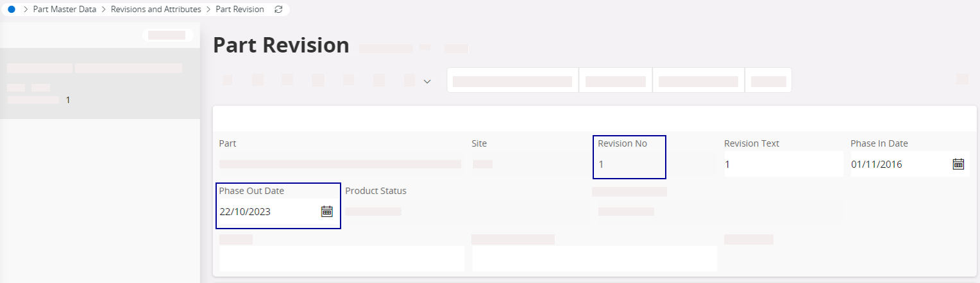
Task: Click the Phase In Date label
Action: 879,143
